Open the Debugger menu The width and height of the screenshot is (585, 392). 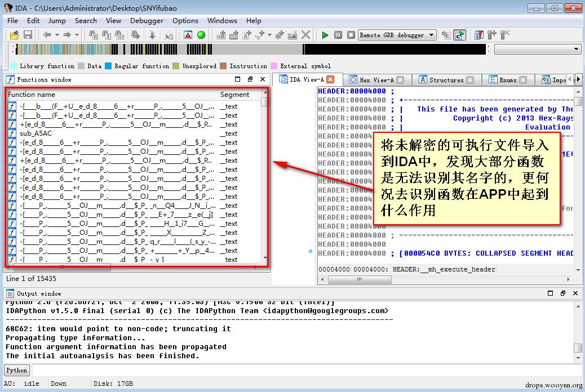coord(147,21)
